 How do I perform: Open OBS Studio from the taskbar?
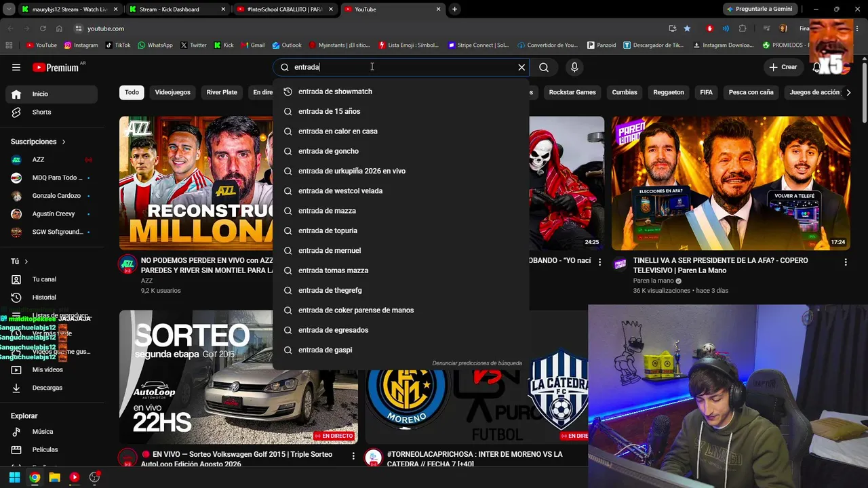click(x=94, y=477)
